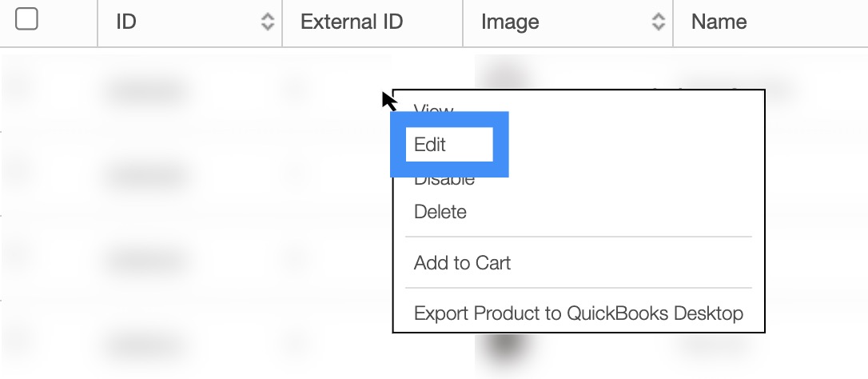Choose View from the context menu
Viewport: 868px width, 379px height.
tap(434, 110)
